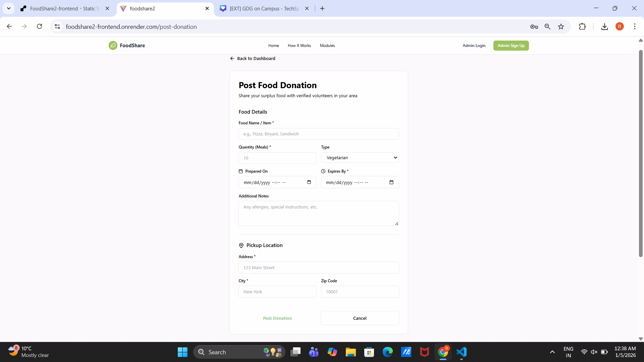Click the page zoom magnifier icon

point(547,26)
